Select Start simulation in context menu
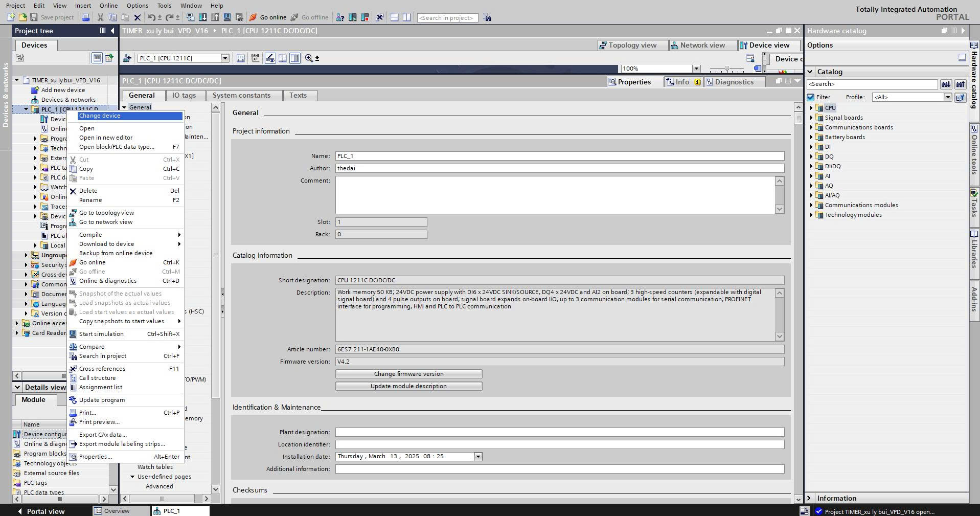This screenshot has height=516, width=980. (126, 334)
